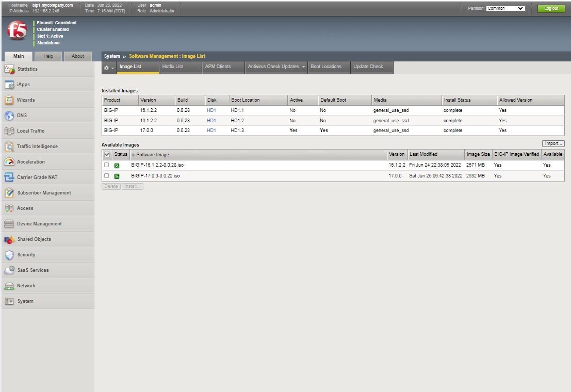The height and width of the screenshot is (392, 571).
Task: Open HD1 disk link for HD1.3
Action: pos(211,130)
